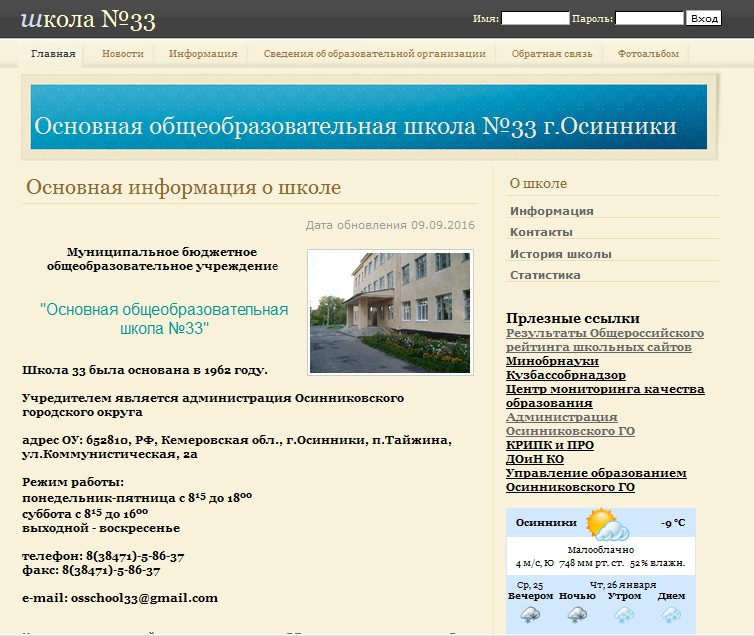Click the Ночью snow forecast icon
This screenshot has height=636, width=754.
tap(577, 615)
